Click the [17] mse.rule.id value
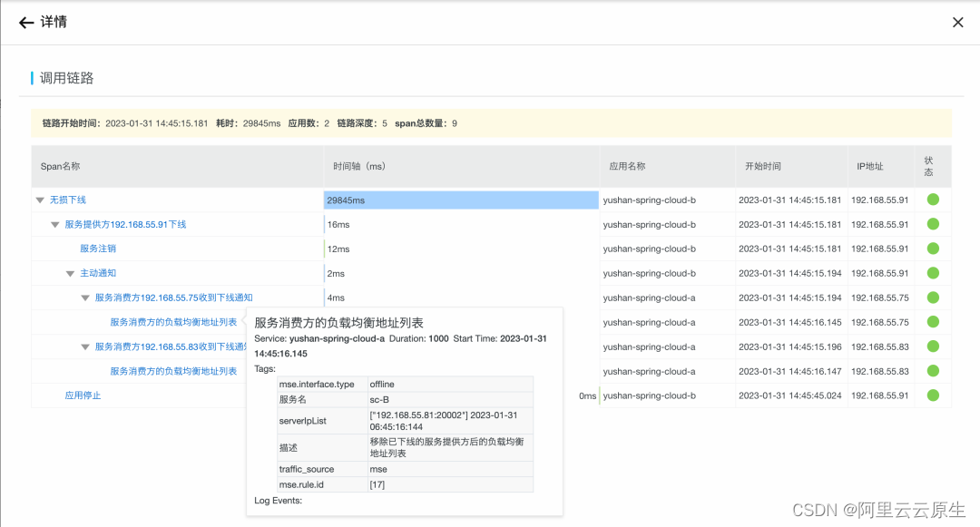This screenshot has width=980, height=527. 377,484
